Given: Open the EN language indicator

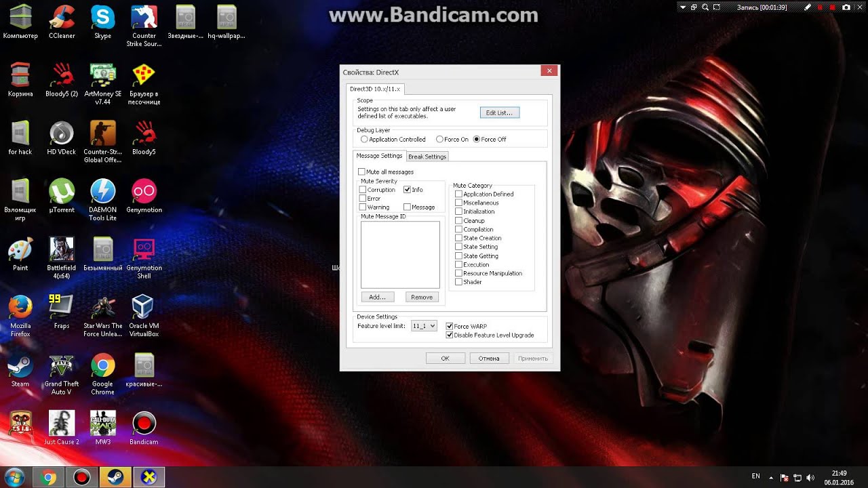Looking at the screenshot, I should [756, 476].
